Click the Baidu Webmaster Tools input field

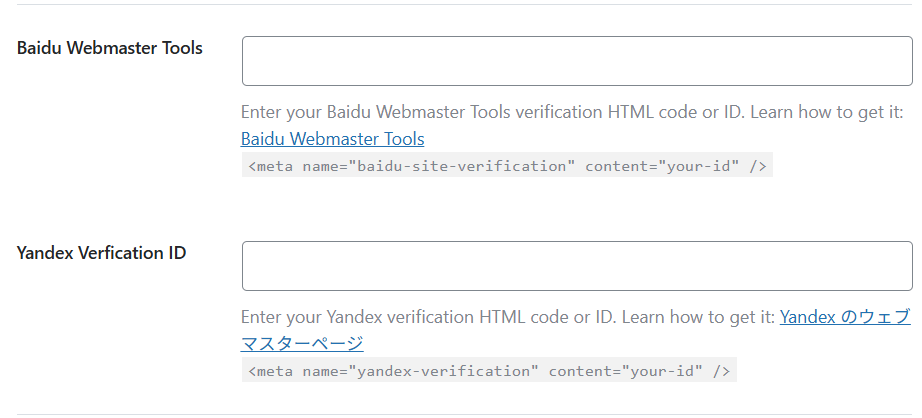(x=576, y=61)
